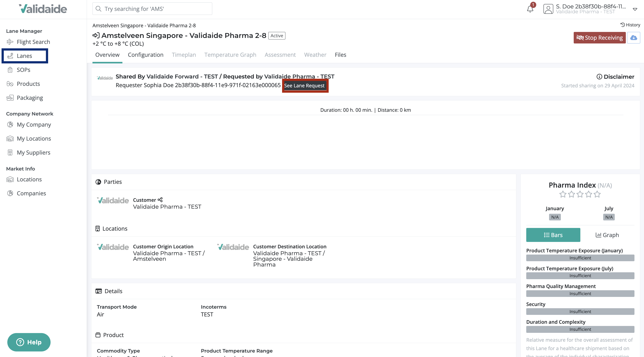Click the Parties globe icon
This screenshot has width=644, height=357.
coord(98,182)
